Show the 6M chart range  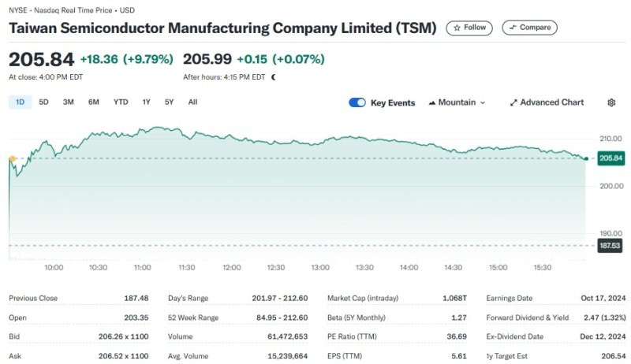coord(94,102)
